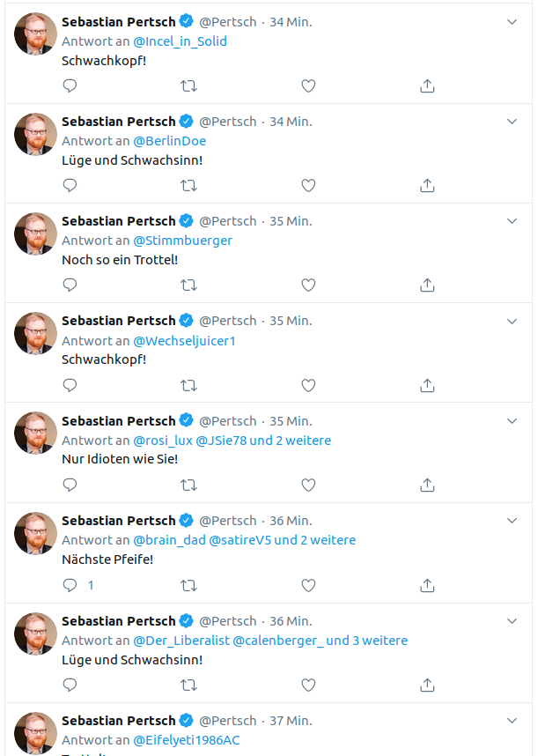Retweet the reply to @BerlinDoe
The height and width of the screenshot is (756, 538).
pos(188,185)
